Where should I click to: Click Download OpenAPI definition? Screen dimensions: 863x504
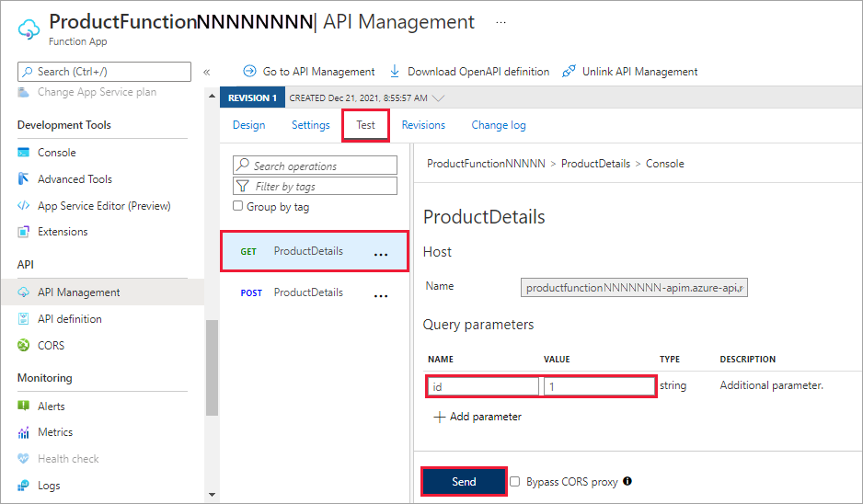point(478,72)
